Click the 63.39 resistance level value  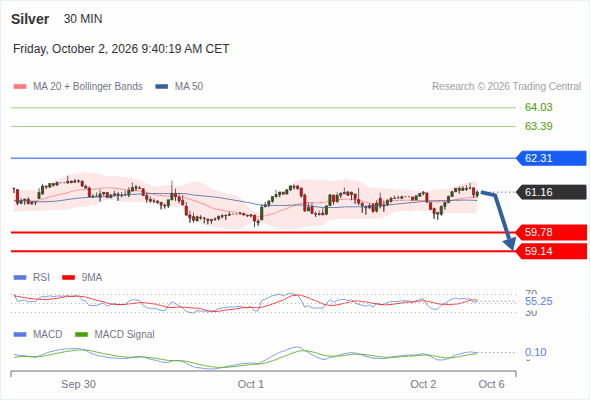point(538,126)
